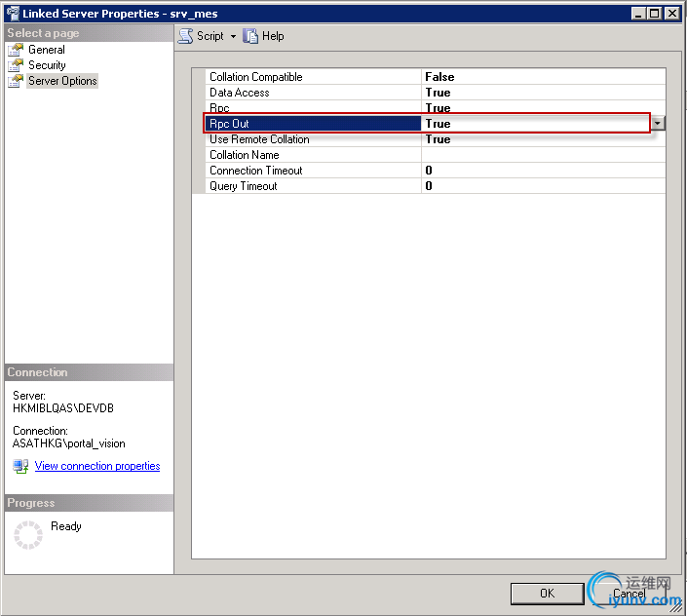Click the Connection Timeout label
The image size is (687, 616).
256,171
